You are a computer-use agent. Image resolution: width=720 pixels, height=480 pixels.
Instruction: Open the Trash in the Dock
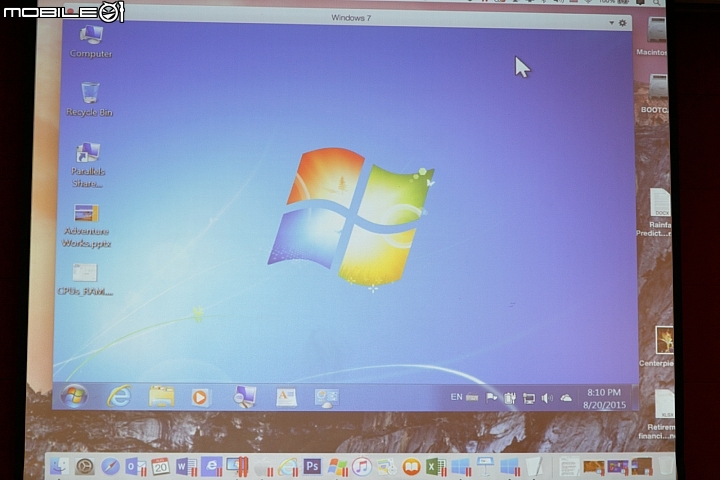(x=665, y=467)
